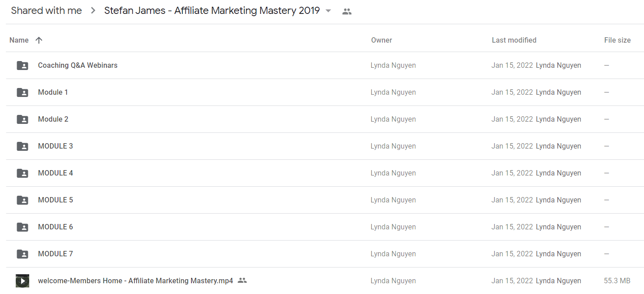
Task: Click the Jan 15, 2022 date for MODULE 3
Action: coord(512,146)
